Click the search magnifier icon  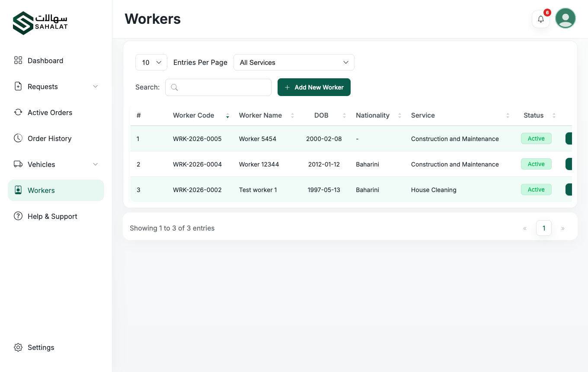[x=174, y=87]
